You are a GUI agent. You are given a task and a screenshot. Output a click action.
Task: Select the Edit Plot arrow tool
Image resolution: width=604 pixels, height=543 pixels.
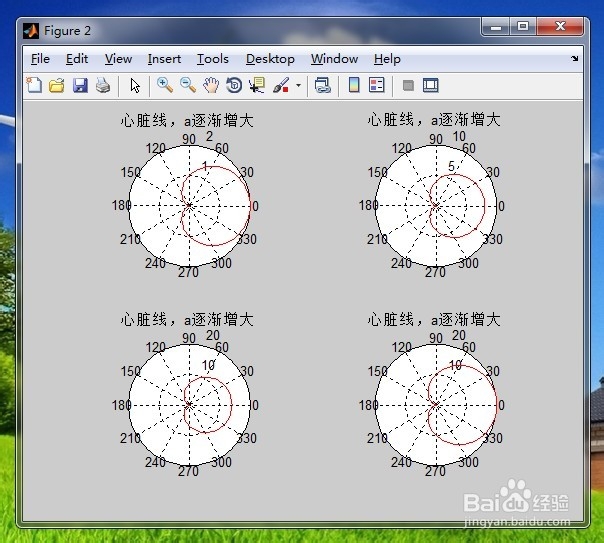pos(135,85)
